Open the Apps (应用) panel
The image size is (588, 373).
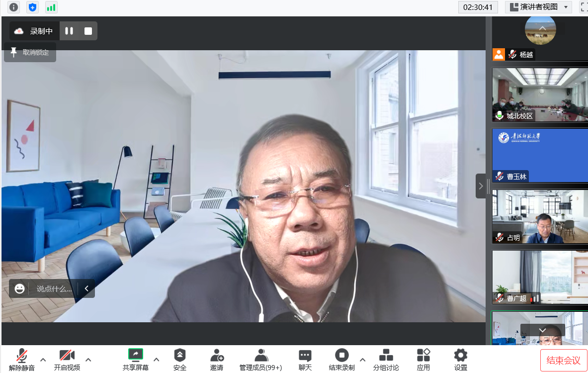point(423,359)
